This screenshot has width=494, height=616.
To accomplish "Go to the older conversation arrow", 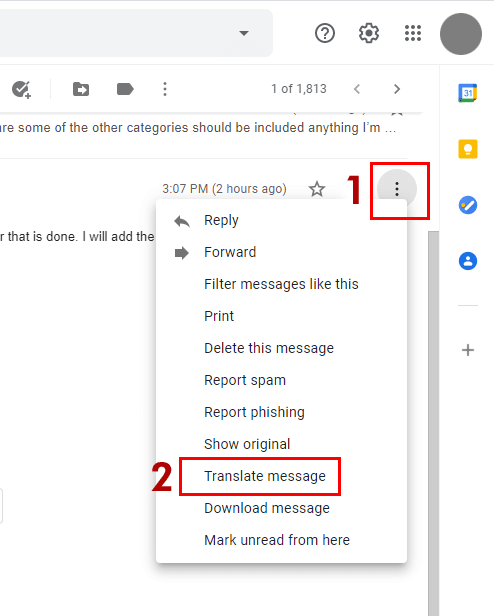I will click(x=397, y=89).
